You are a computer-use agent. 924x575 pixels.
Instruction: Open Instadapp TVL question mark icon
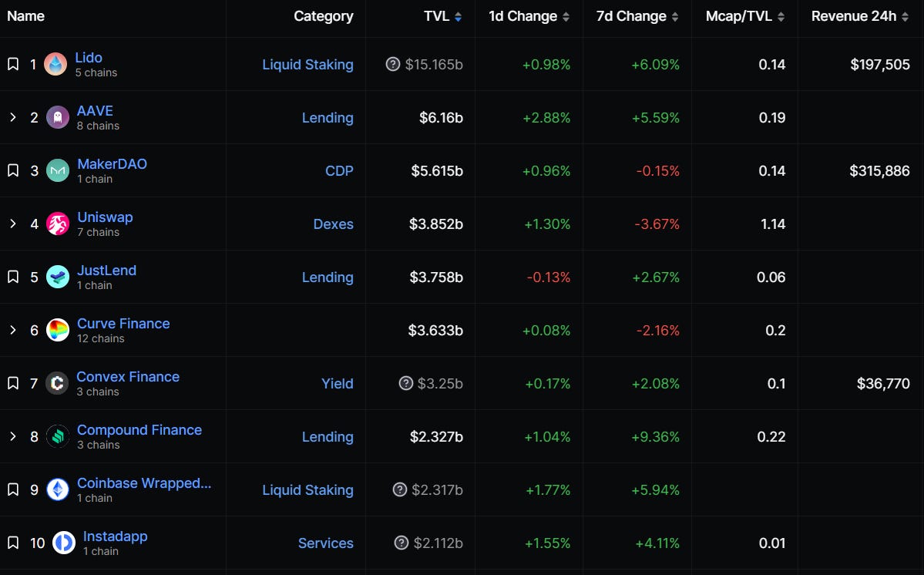(x=402, y=543)
